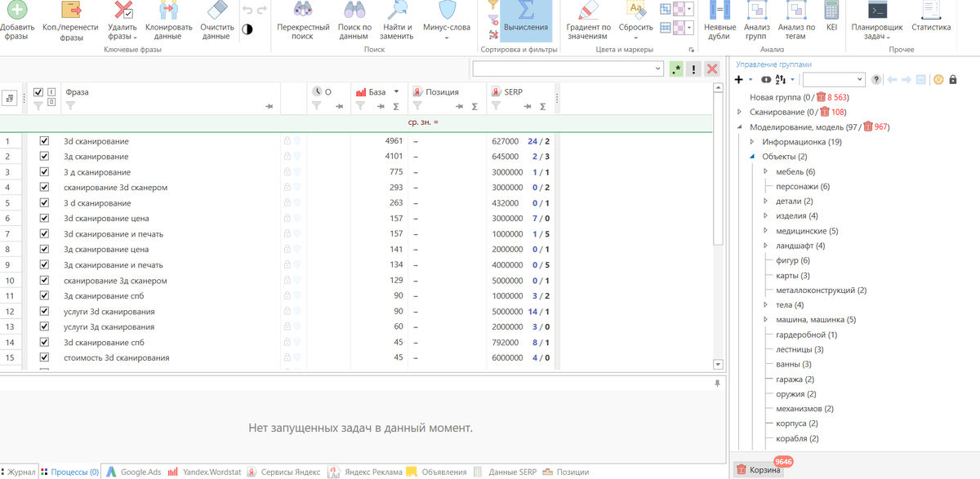Select the Вычисления sigma button

526,20
